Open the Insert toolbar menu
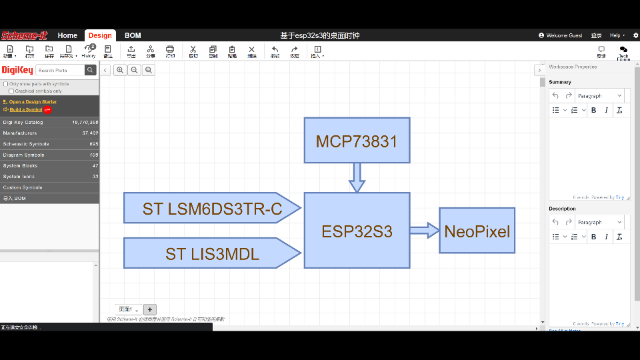This screenshot has width=640, height=360. [x=317, y=51]
